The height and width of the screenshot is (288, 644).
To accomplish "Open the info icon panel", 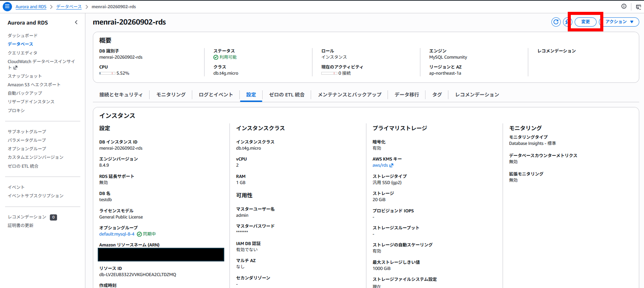I will pos(624,6).
